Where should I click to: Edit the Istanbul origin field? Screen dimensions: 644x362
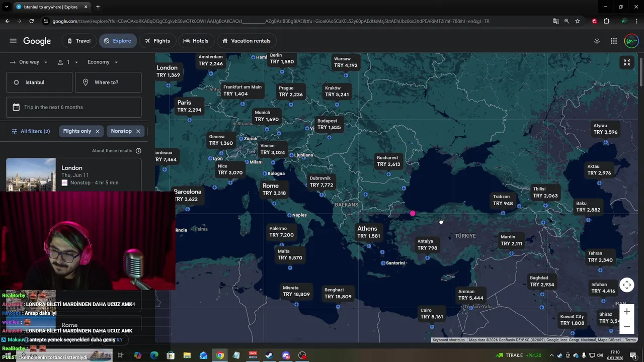(x=39, y=82)
